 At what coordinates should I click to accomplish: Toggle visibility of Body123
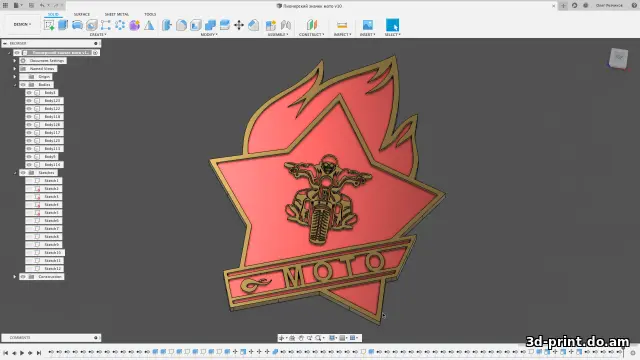29,100
